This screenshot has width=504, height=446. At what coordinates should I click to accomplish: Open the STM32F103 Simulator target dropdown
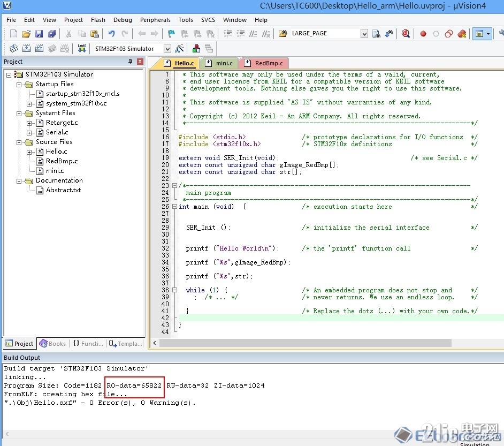point(167,49)
